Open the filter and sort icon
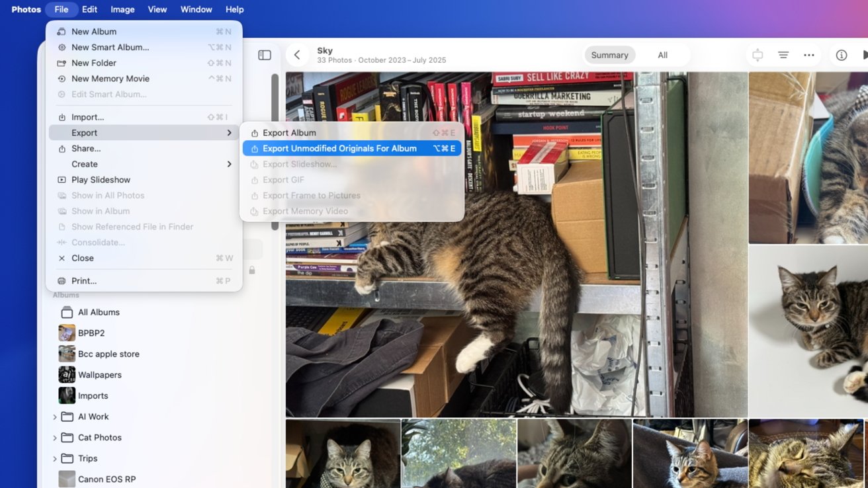 [x=783, y=56]
